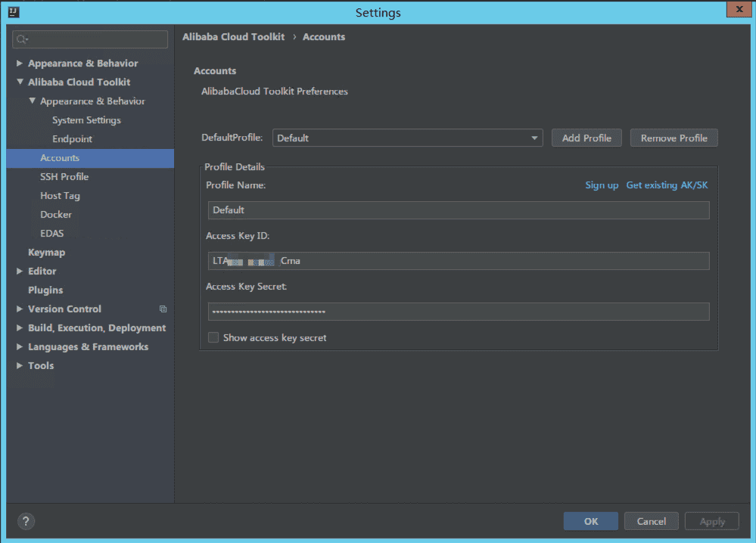This screenshot has height=543, width=756.
Task: Click the Remove Profile button
Action: [x=674, y=138]
